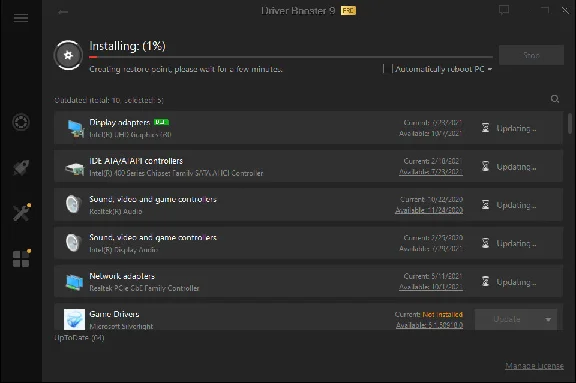Open the Action Center grid icon
Image resolution: width=576 pixels, height=383 pixels.
(21, 259)
